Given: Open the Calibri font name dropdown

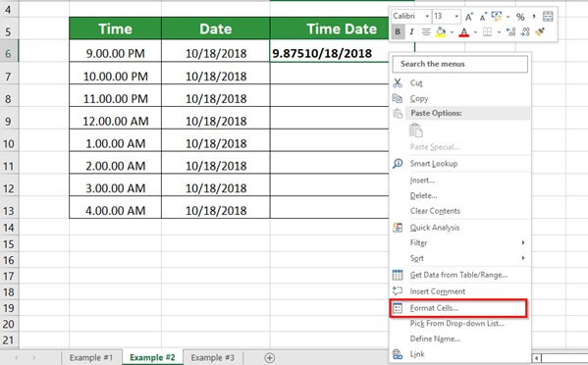Looking at the screenshot, I should tap(427, 17).
